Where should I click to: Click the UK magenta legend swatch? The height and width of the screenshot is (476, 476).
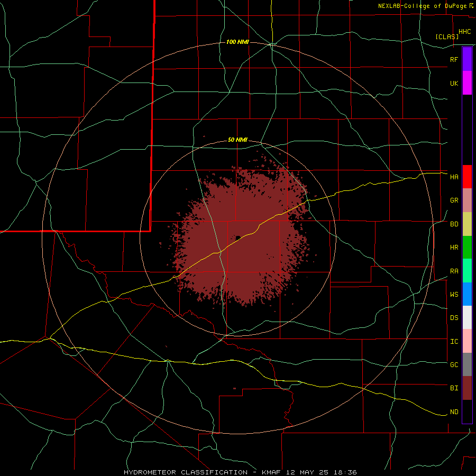pos(467,83)
